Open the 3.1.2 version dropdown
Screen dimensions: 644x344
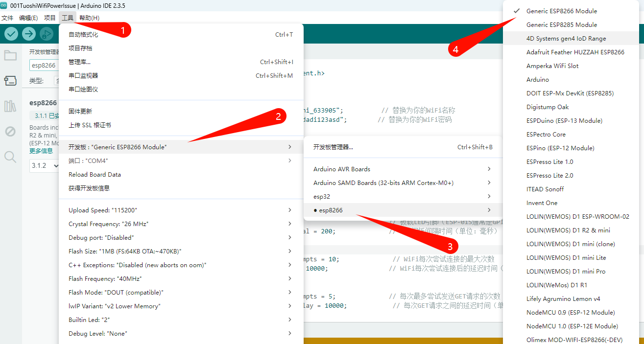pos(45,166)
